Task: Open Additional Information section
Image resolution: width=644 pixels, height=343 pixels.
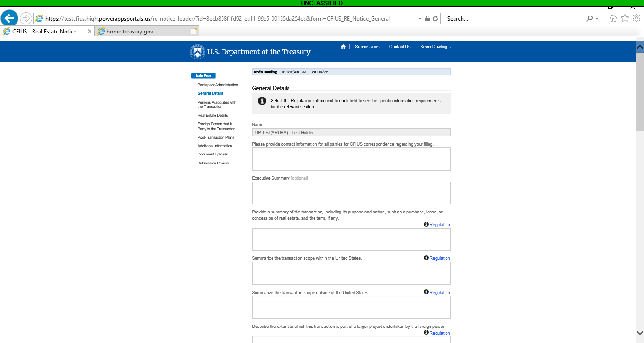Action: (x=215, y=146)
